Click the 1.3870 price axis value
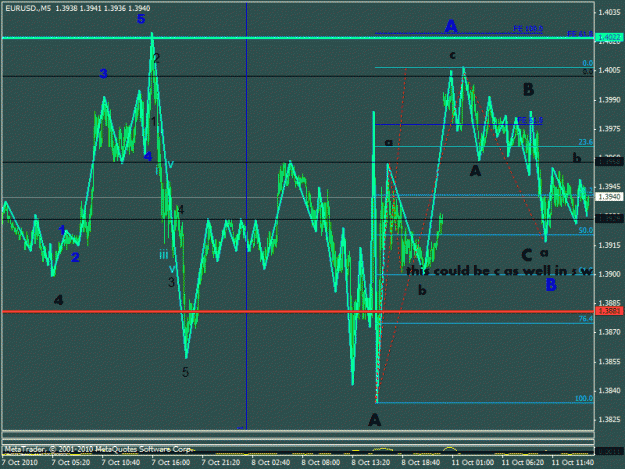 (x=609, y=332)
